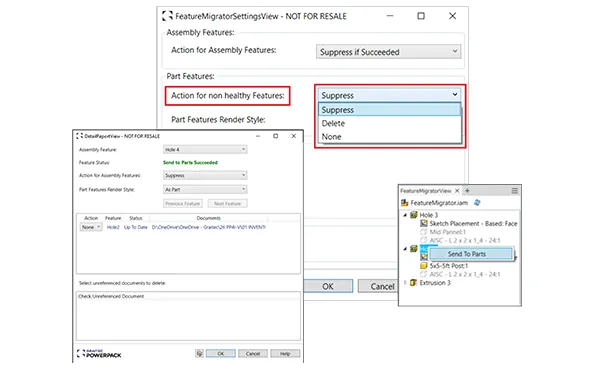Choose None in the open dropdown list
The height and width of the screenshot is (370, 610).
coord(389,137)
